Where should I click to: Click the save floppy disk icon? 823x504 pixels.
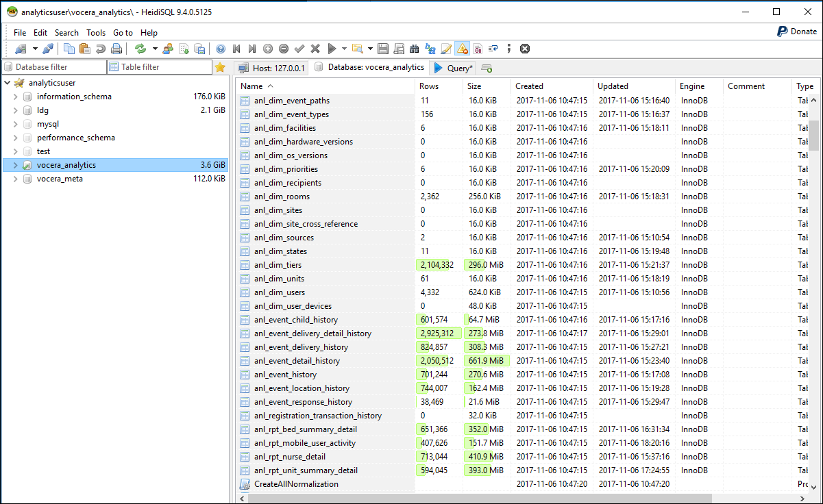tap(382, 49)
